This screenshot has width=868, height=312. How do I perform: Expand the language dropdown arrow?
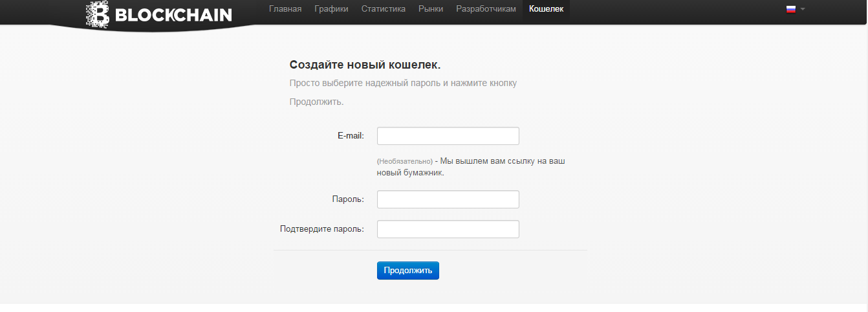(x=803, y=9)
